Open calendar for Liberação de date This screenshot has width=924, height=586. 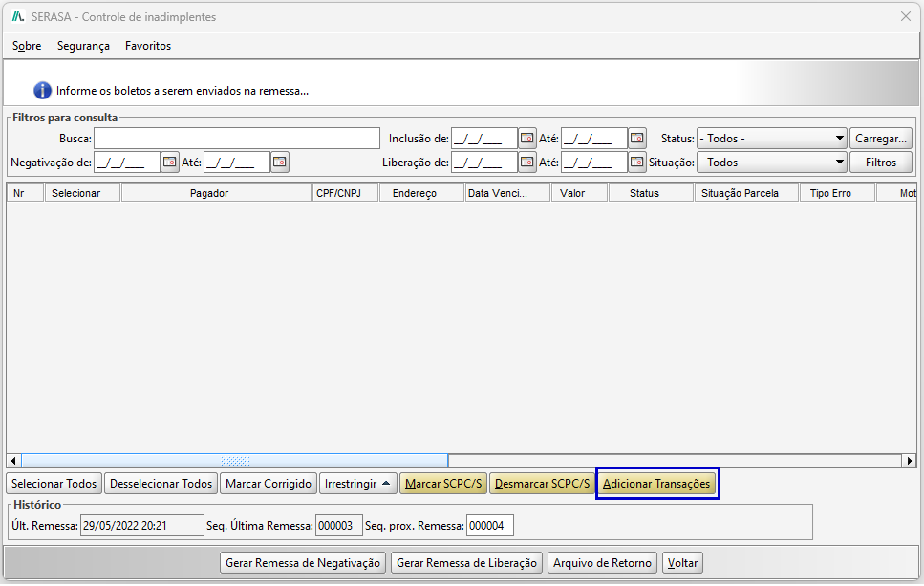tap(526, 163)
